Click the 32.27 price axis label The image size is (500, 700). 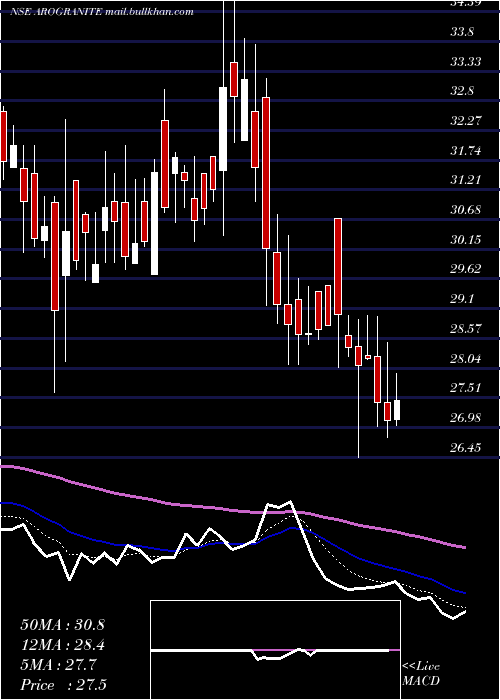(466, 121)
